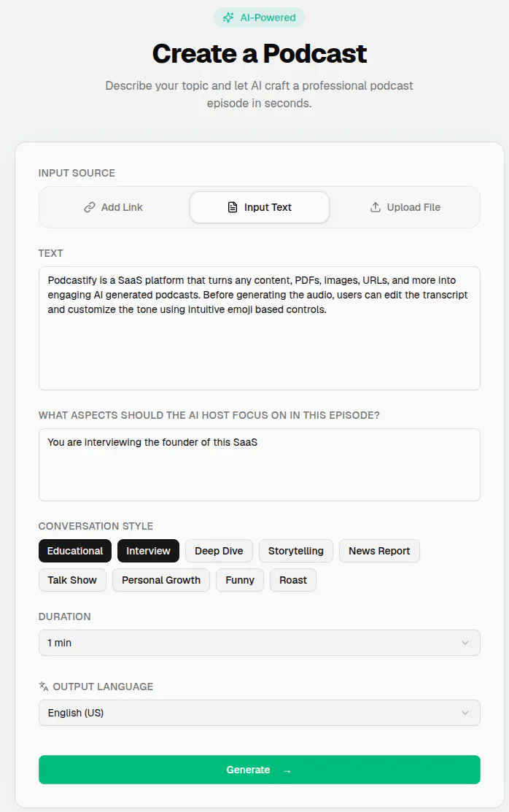Viewport: 509px width, 812px height.
Task: Click the chevron on the Duration field
Action: click(465, 643)
